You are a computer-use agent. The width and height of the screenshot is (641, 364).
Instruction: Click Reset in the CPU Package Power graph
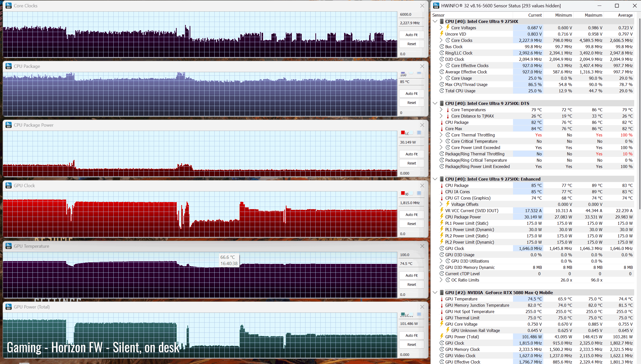412,163
